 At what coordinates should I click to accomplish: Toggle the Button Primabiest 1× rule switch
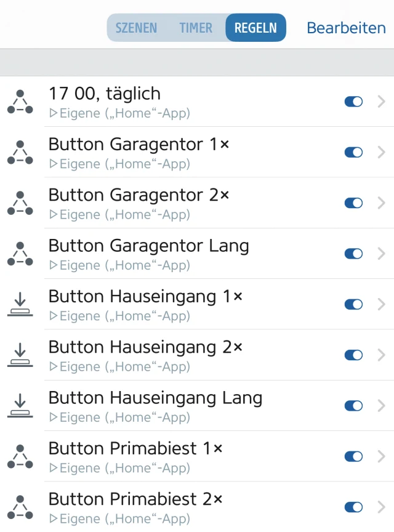point(353,456)
